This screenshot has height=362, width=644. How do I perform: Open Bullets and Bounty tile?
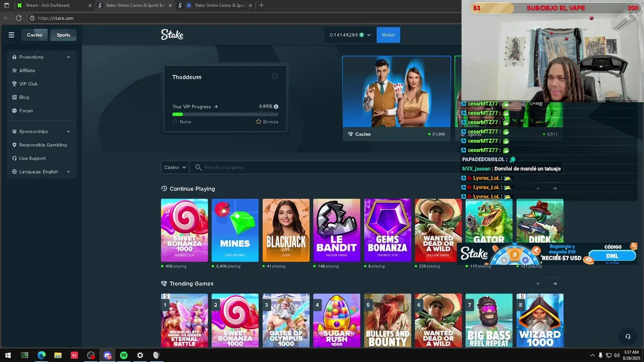(x=387, y=321)
